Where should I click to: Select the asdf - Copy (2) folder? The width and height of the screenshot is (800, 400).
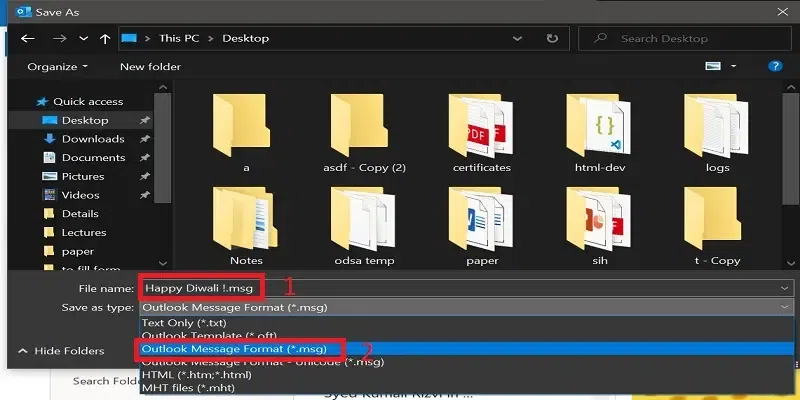point(364,134)
